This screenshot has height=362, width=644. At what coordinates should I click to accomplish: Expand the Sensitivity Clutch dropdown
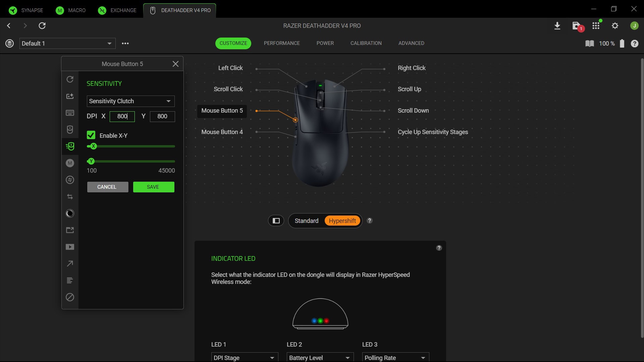click(130, 101)
